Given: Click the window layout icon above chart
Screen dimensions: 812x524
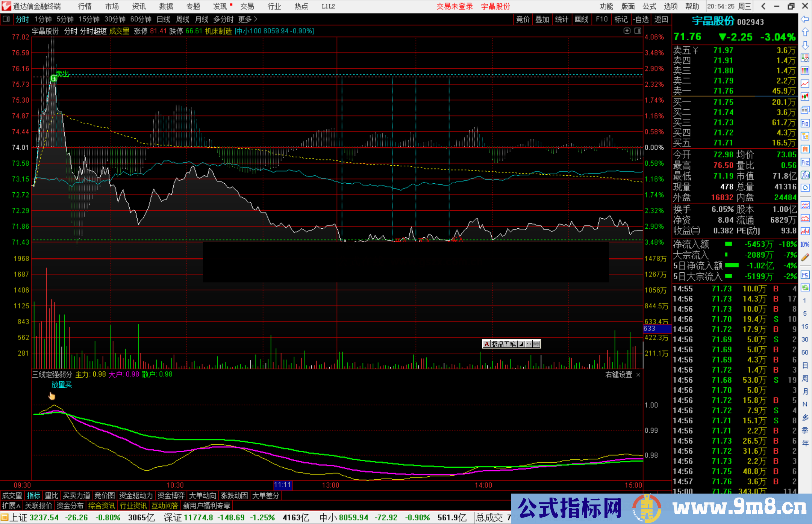Looking at the screenshot, I should pyautogui.click(x=638, y=31).
